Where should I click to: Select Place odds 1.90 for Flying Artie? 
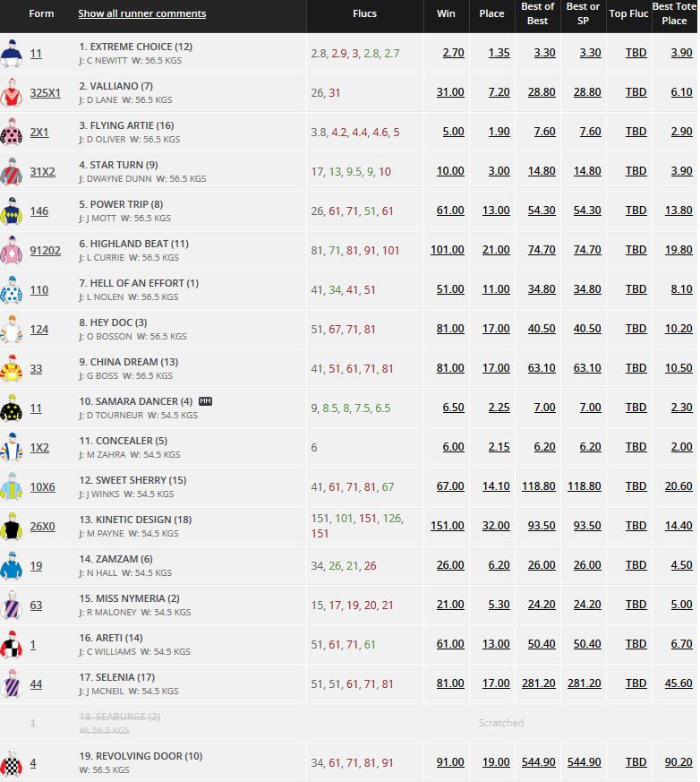499,133
